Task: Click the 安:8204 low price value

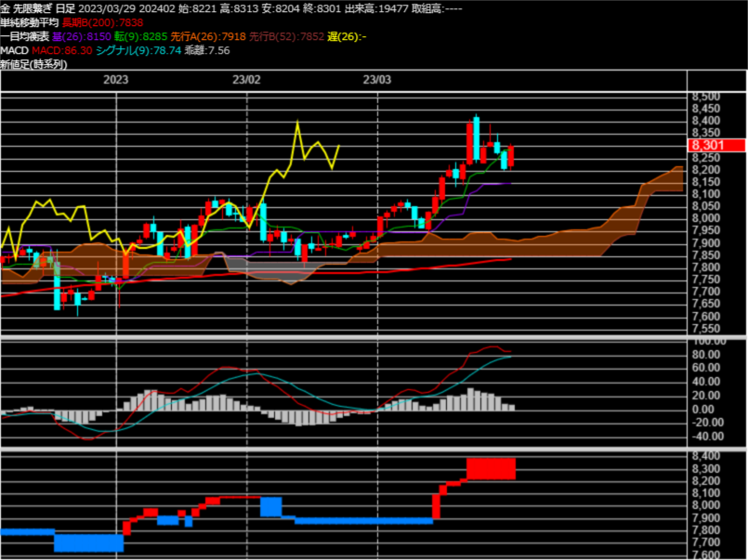Action: pos(281,8)
